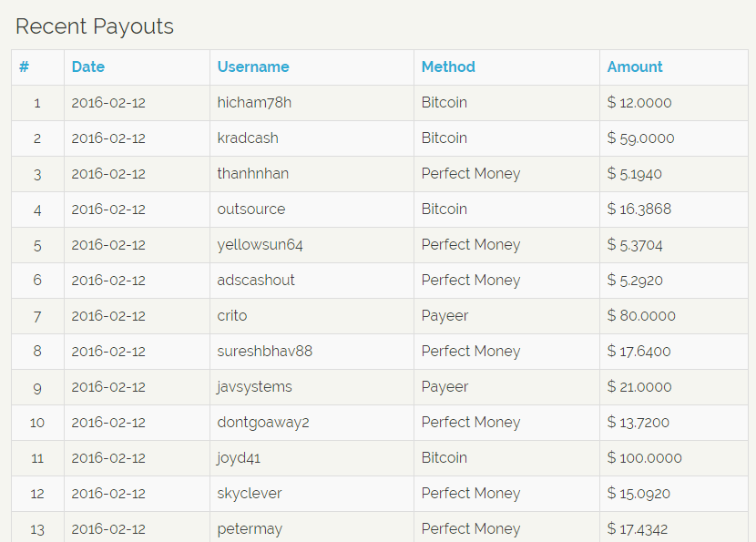This screenshot has width=756, height=542.
Task: Select the Recent Payouts heading
Action: click(95, 26)
